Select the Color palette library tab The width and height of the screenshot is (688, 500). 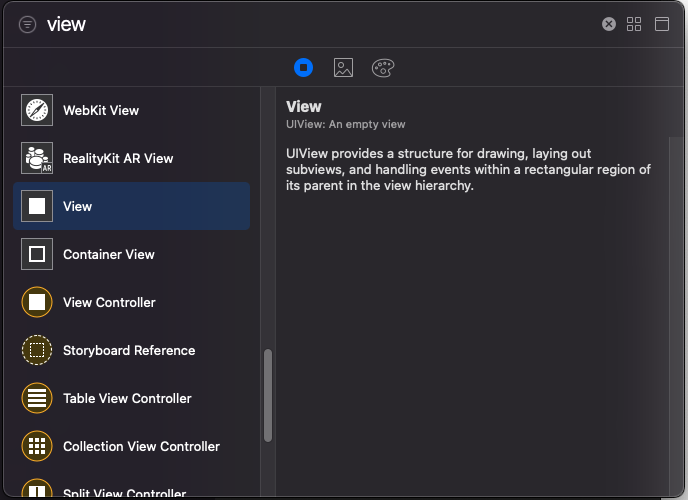383,68
